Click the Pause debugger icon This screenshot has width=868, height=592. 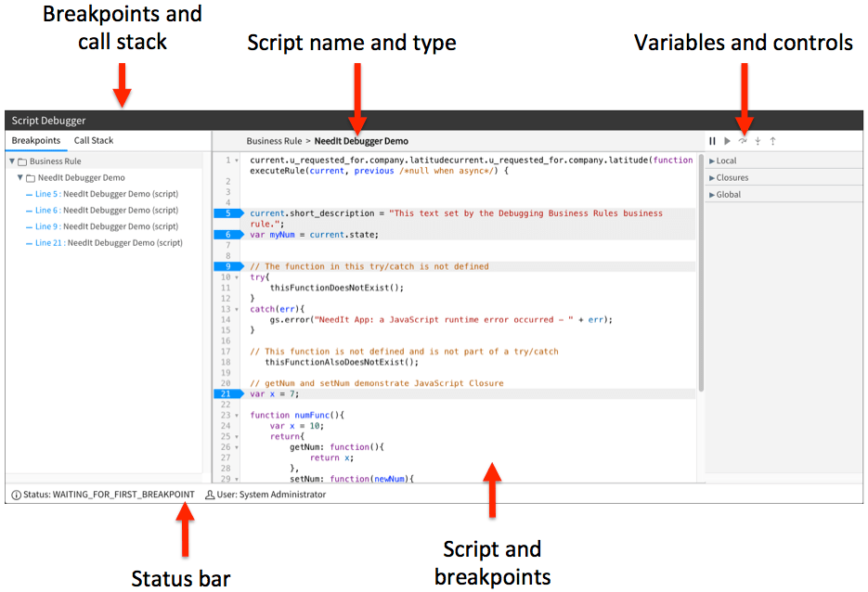pyautogui.click(x=712, y=141)
